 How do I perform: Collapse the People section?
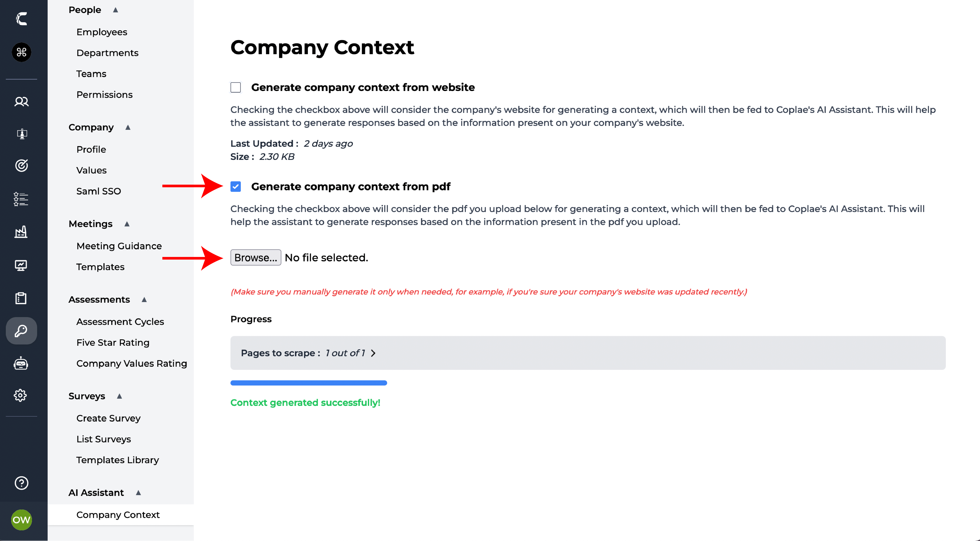tap(116, 10)
